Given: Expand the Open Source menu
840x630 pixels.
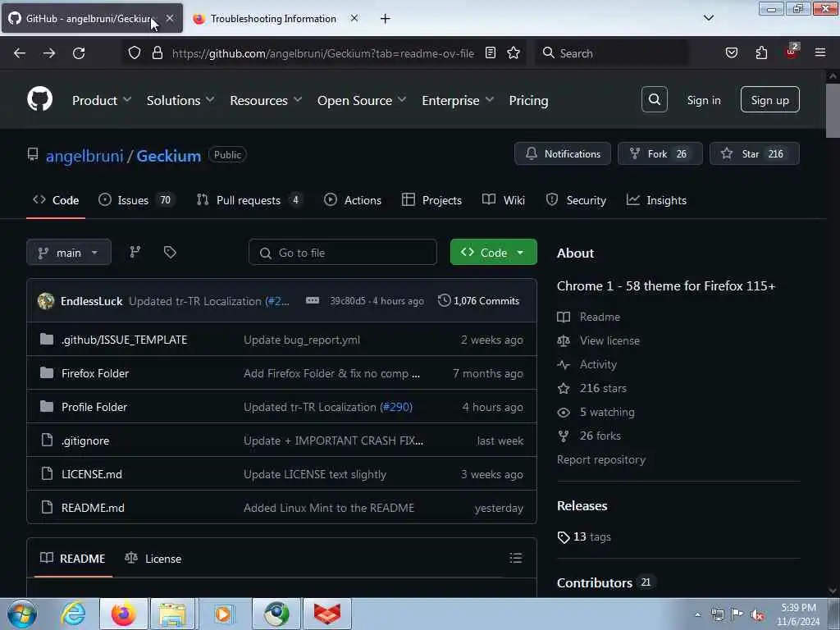Looking at the screenshot, I should 362,100.
